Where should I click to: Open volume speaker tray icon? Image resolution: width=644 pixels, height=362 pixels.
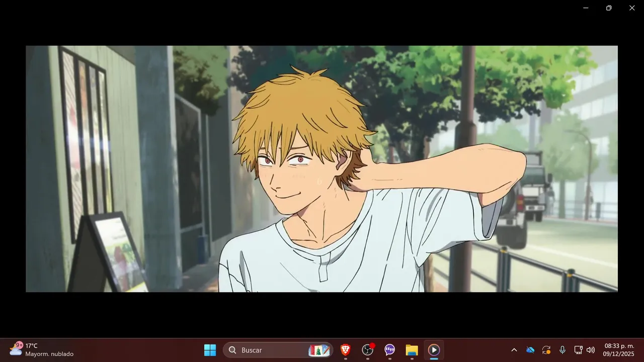pos(591,350)
